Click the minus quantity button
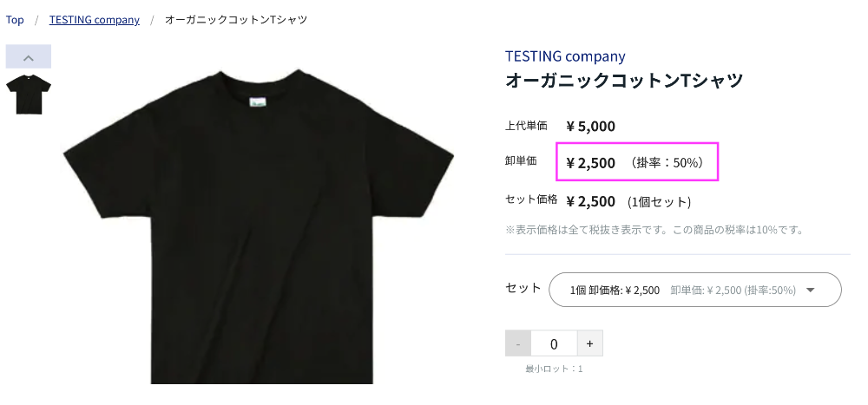This screenshot has width=868, height=405. 518,343
